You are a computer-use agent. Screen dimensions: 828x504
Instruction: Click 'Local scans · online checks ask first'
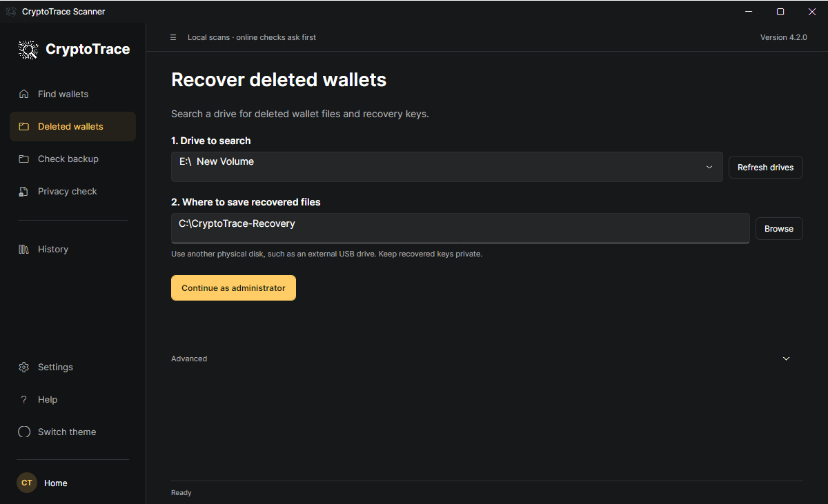click(x=252, y=37)
